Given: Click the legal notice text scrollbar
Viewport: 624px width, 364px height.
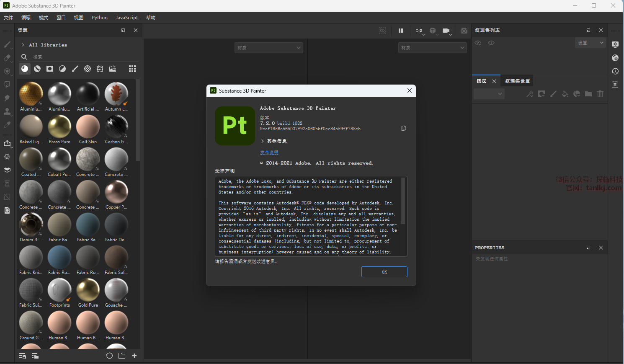Looking at the screenshot, I should pos(403,201).
